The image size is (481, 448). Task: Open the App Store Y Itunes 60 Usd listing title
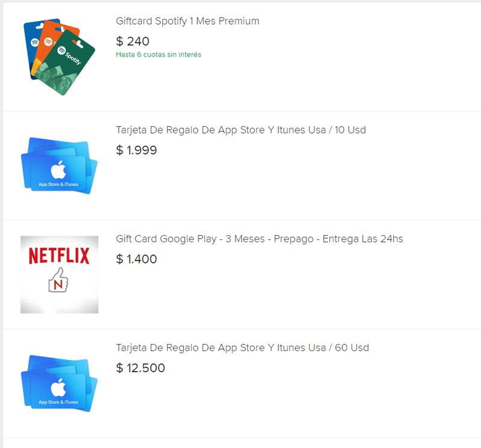(x=242, y=348)
